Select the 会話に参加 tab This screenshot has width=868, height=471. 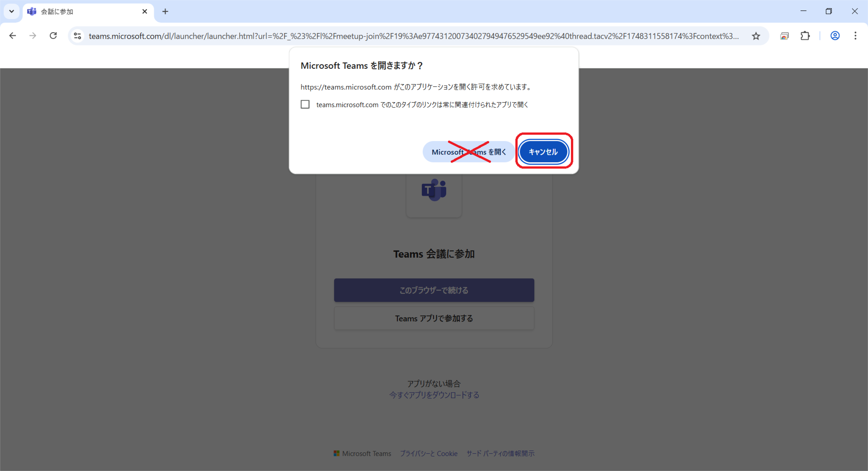(x=88, y=11)
